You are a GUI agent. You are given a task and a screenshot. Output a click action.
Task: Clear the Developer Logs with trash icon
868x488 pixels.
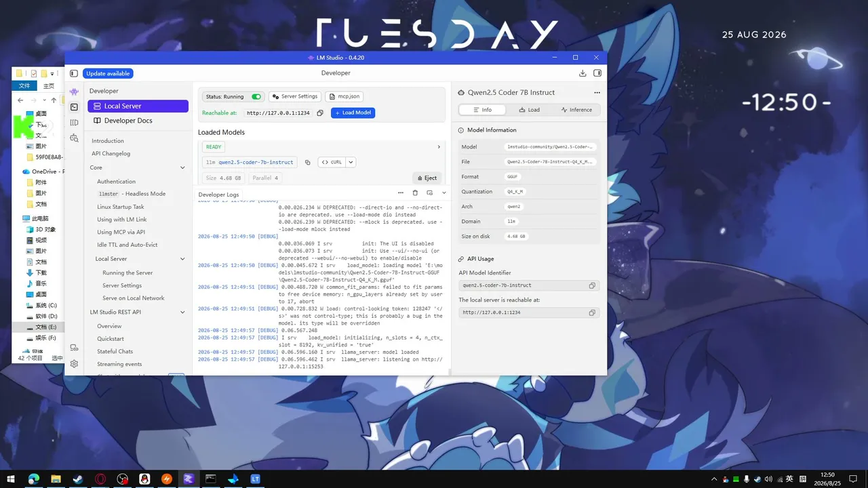point(416,193)
